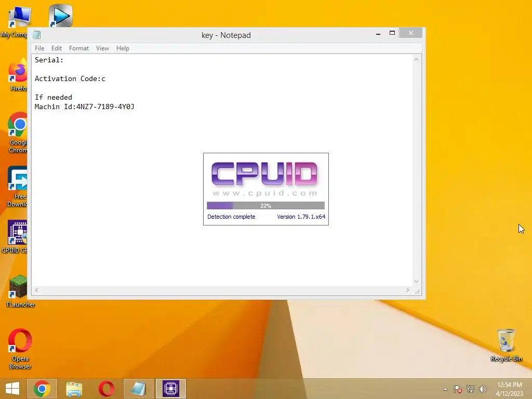The width and height of the screenshot is (532, 399).
Task: Click the CPUID splash 22% progress bar
Action: (265, 206)
